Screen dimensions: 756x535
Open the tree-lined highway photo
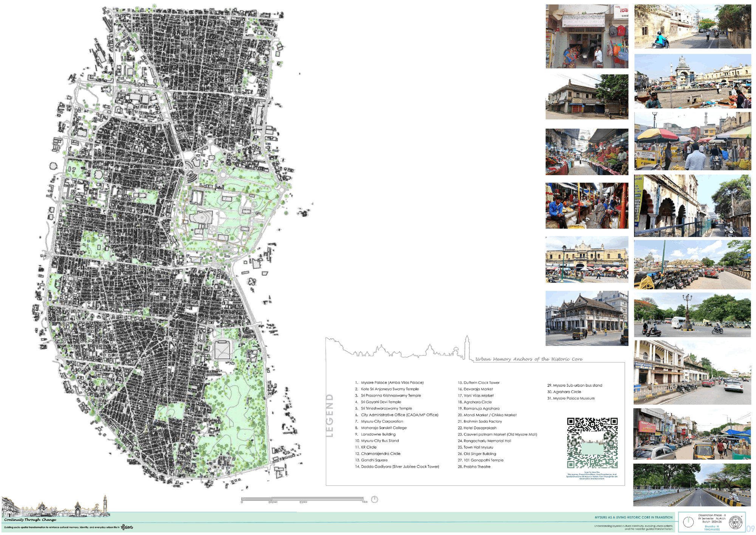(x=692, y=485)
